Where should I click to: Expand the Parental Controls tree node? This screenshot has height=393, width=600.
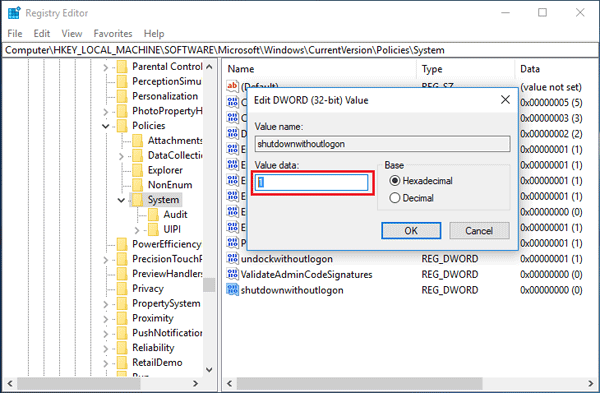coord(106,67)
